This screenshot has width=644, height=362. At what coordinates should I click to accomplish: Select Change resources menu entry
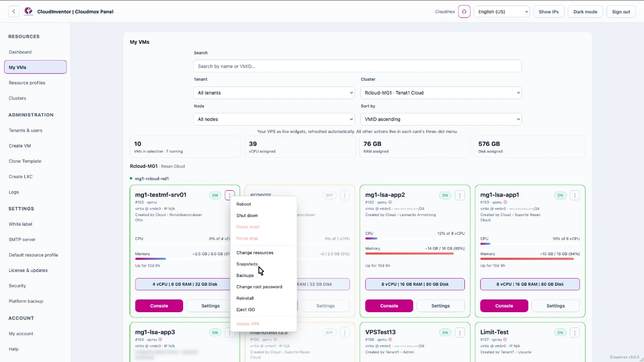(264, 253)
